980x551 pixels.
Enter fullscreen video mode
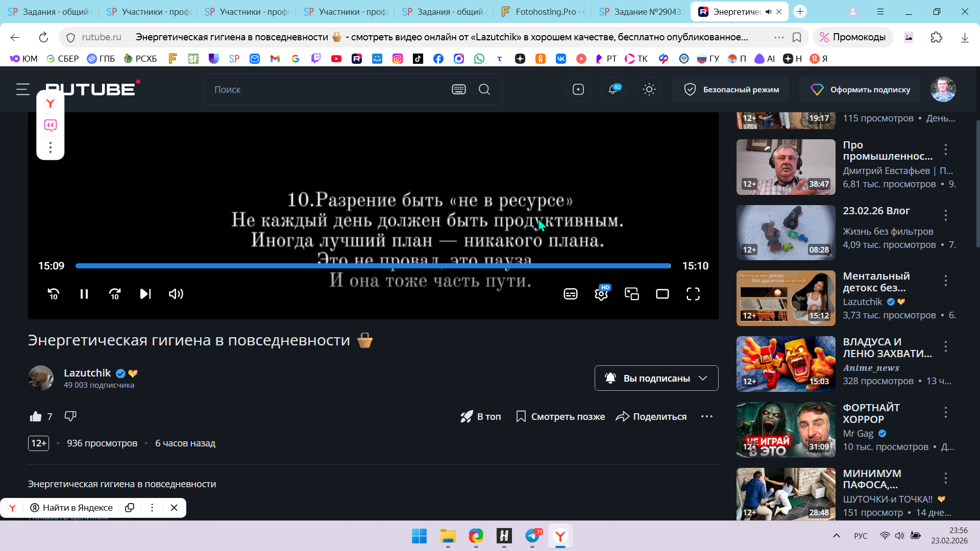tap(693, 294)
